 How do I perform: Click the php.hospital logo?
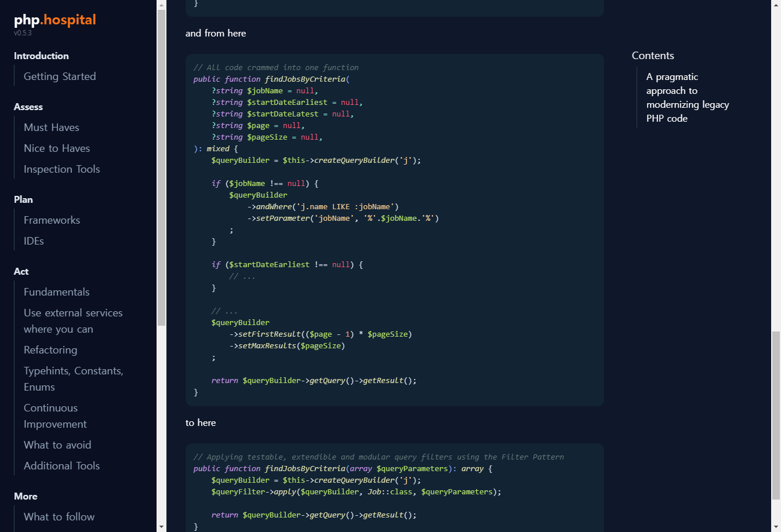coord(55,20)
